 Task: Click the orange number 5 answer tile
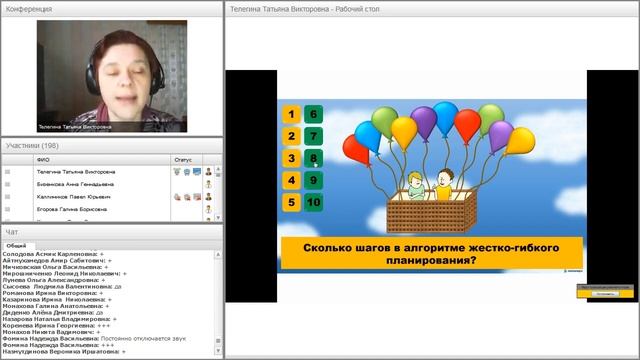tap(291, 202)
